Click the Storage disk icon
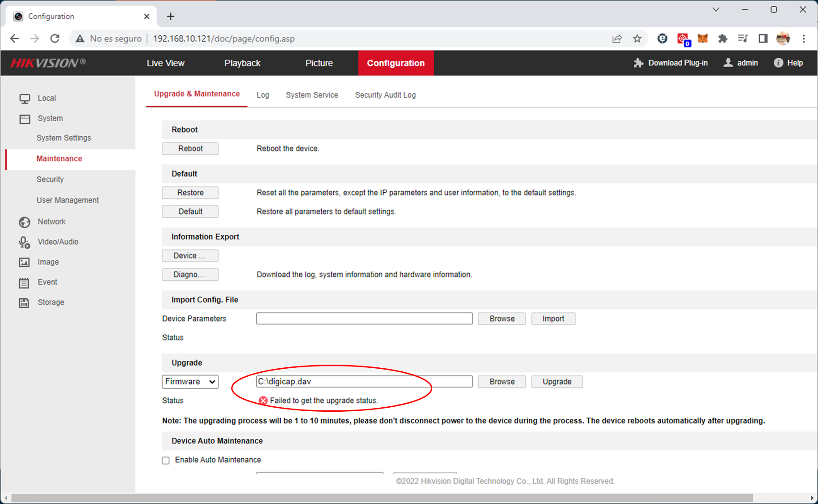Screen dimensions: 818x504 coord(24,303)
